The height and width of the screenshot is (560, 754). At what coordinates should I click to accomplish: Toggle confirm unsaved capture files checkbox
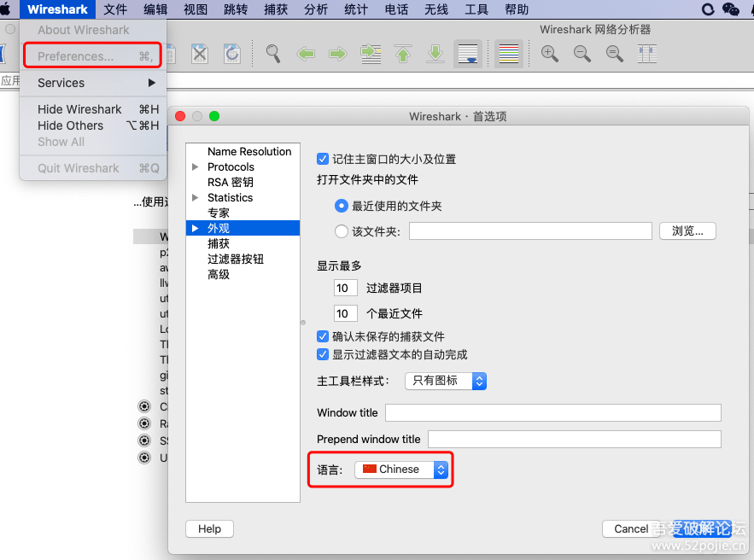pos(323,336)
